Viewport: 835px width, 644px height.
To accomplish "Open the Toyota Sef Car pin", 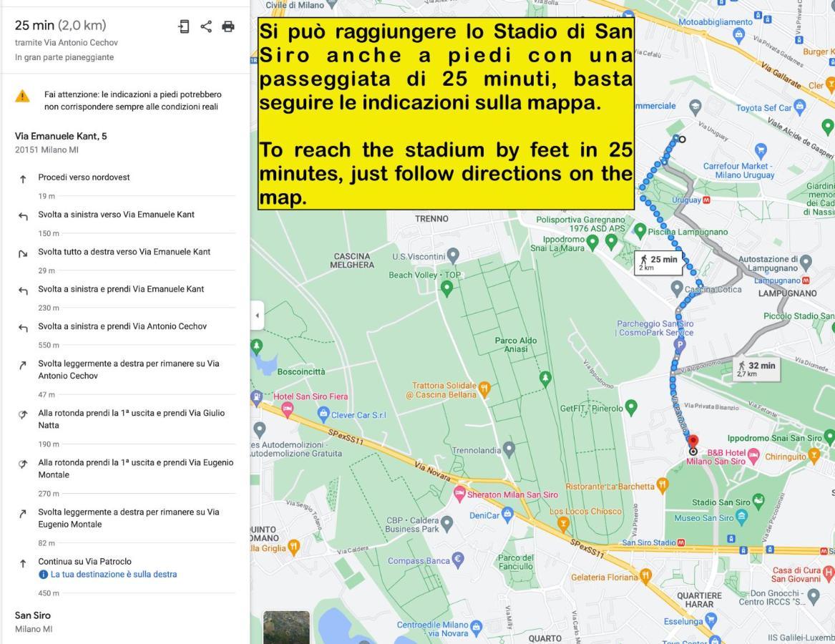I will (x=799, y=106).
